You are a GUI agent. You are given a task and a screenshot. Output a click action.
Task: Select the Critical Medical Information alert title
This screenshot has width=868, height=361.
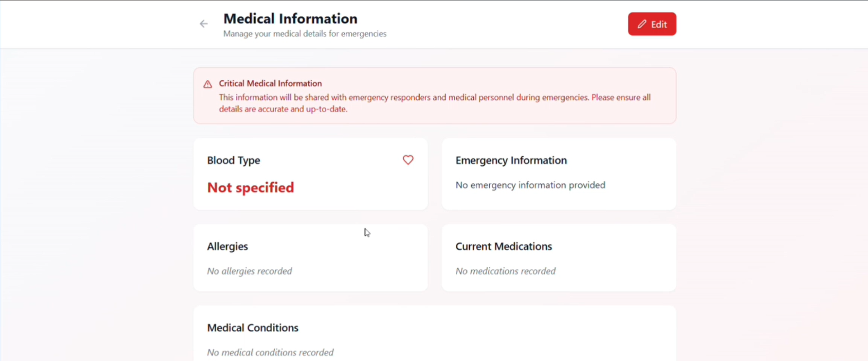pyautogui.click(x=270, y=83)
